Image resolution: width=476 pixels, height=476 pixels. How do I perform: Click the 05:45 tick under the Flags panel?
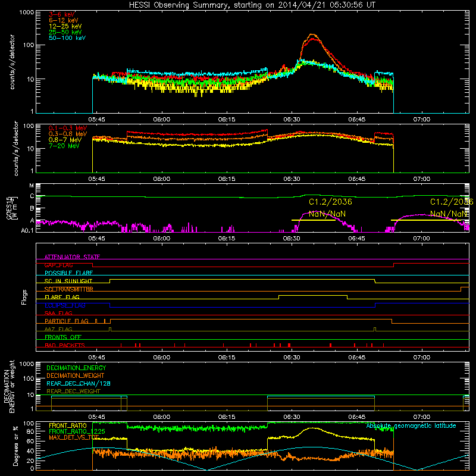tap(96, 358)
